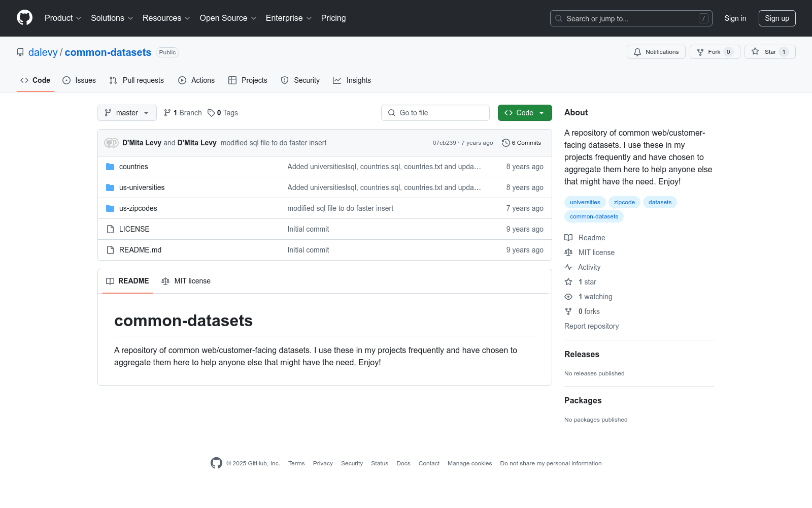Click the LICENSE file icon

click(110, 229)
